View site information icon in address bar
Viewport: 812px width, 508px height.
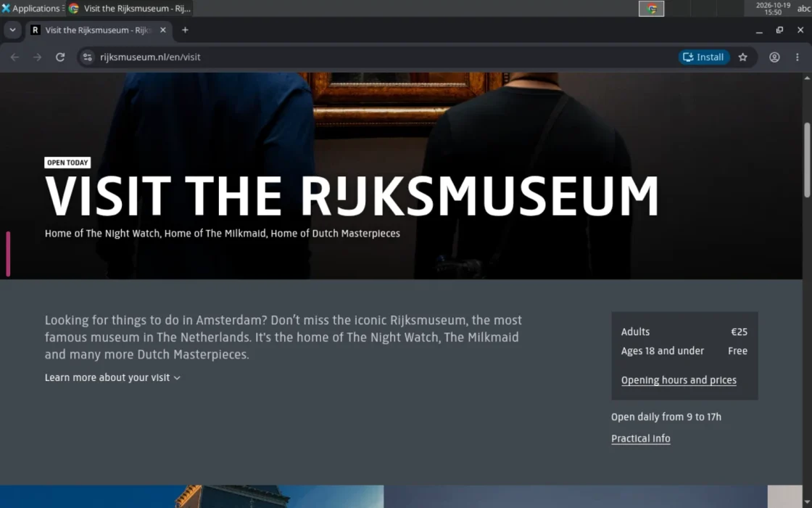(x=88, y=57)
